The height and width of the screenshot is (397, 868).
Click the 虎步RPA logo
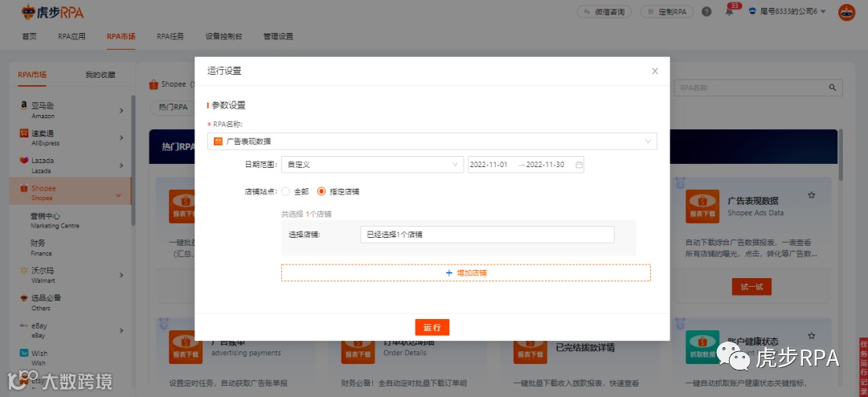click(52, 11)
